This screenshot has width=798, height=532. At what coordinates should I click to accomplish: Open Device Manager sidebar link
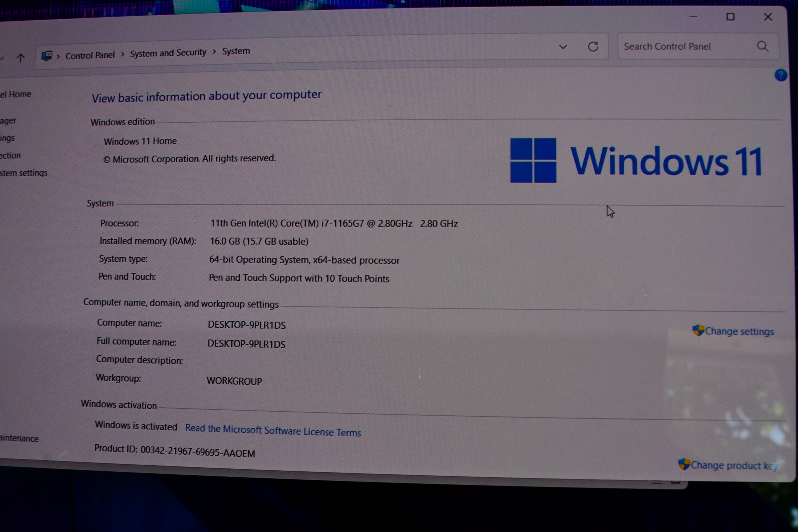[x=8, y=121]
